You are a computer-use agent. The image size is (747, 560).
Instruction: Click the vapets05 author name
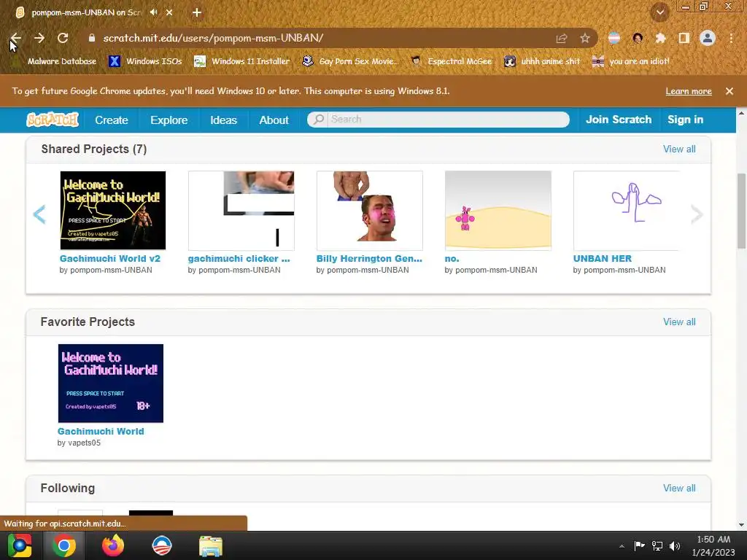(x=84, y=443)
